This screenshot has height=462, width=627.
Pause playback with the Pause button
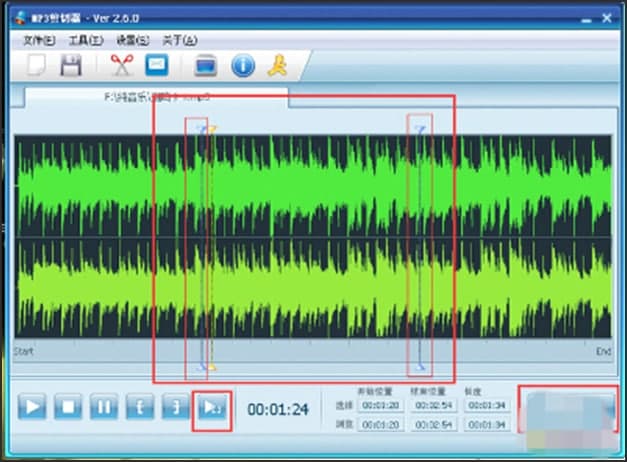[104, 407]
